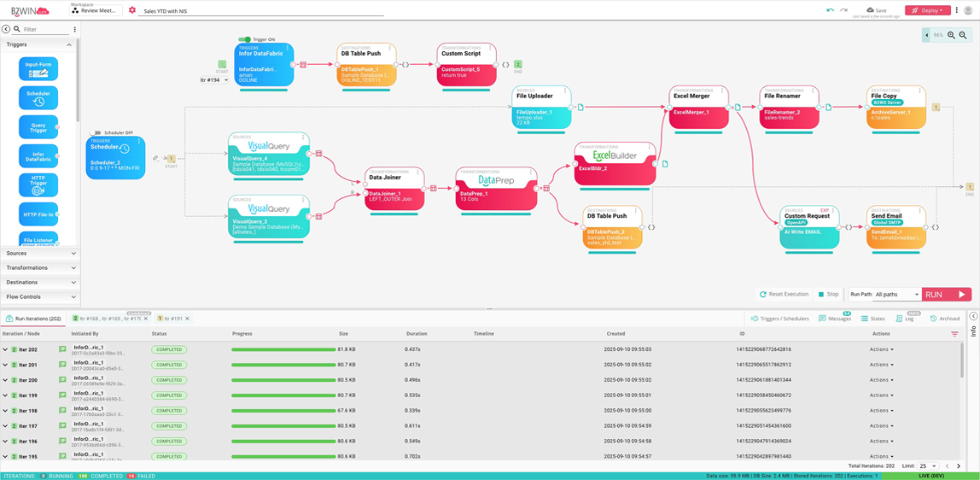Open the top bar kebab menu
Viewport: 980px width, 480px height.
point(957,10)
